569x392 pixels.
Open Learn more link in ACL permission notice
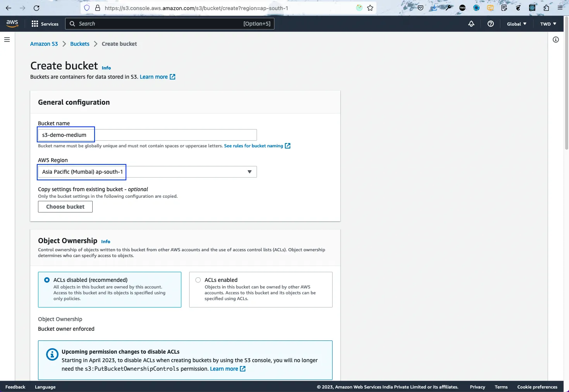pos(224,369)
